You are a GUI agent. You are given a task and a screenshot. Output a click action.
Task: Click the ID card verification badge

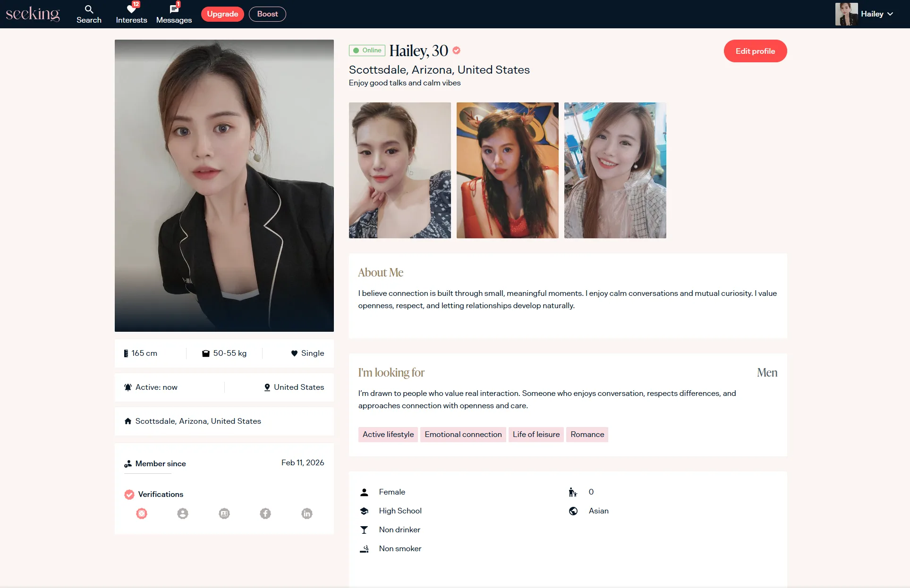pyautogui.click(x=224, y=513)
